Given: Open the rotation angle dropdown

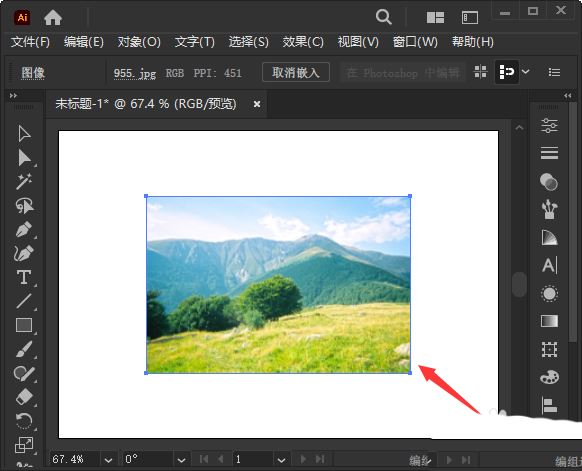Looking at the screenshot, I should (181, 460).
